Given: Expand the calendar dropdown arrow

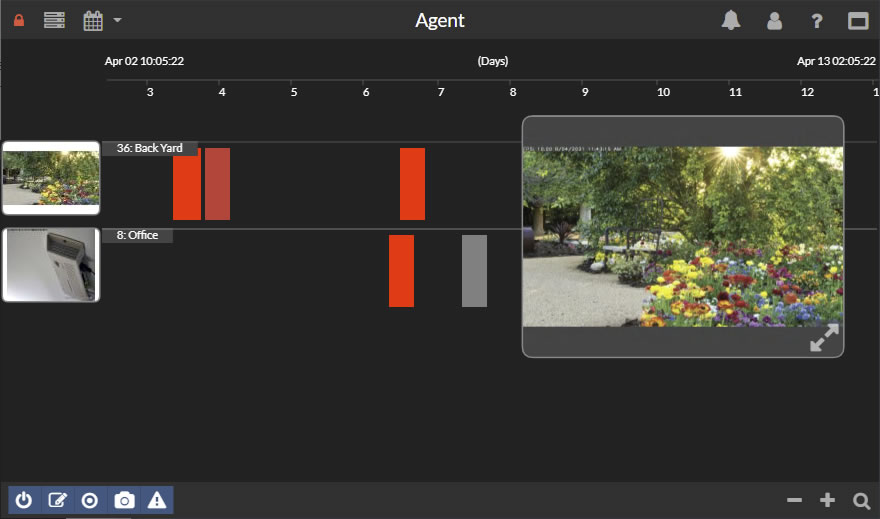Looking at the screenshot, I should tap(117, 20).
